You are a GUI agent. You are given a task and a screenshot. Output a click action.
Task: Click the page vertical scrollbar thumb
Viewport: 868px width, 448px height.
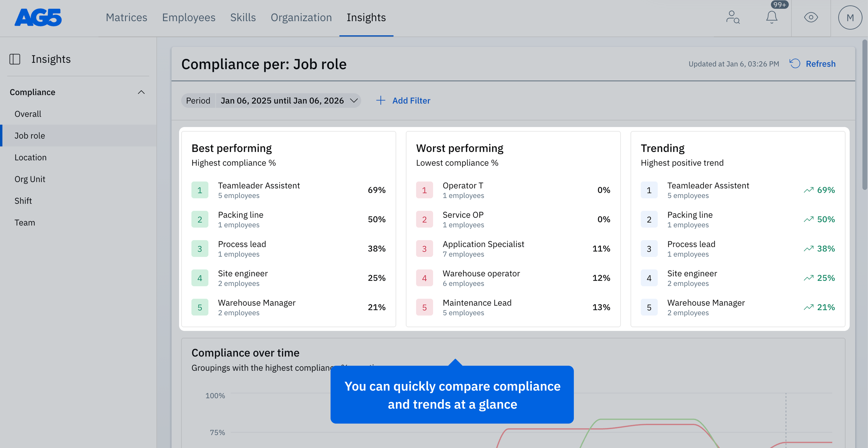point(865,115)
